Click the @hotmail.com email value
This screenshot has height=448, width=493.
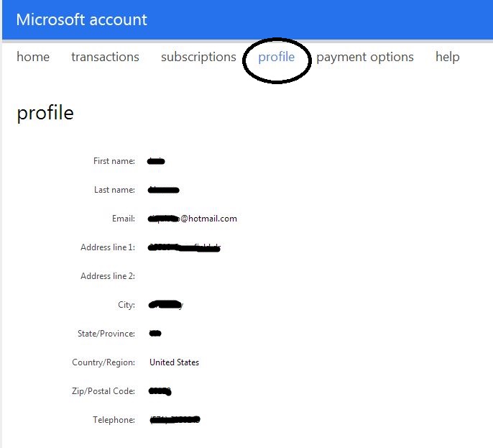point(193,219)
